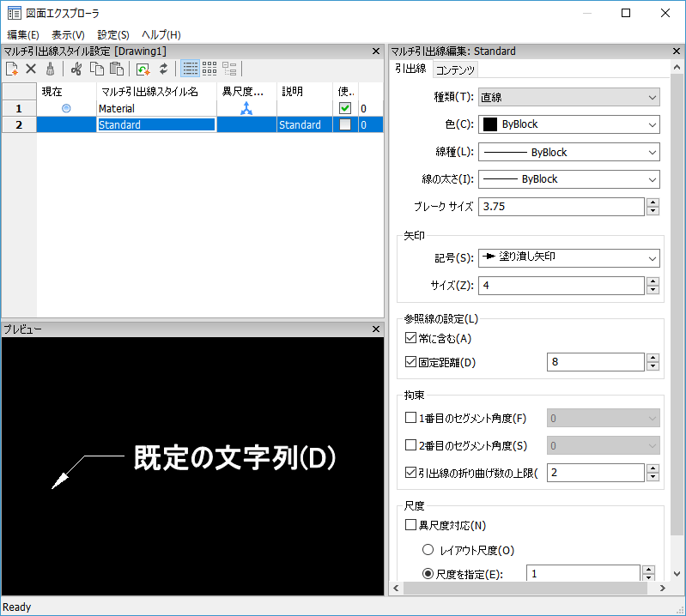Close the Preview panel
The height and width of the screenshot is (616, 686).
tap(376, 329)
